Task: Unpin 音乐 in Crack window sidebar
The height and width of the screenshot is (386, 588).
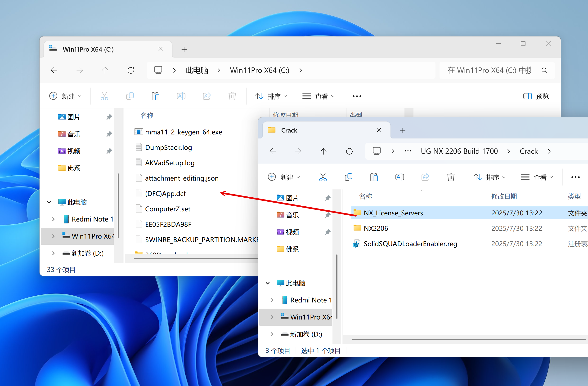Action: [328, 215]
